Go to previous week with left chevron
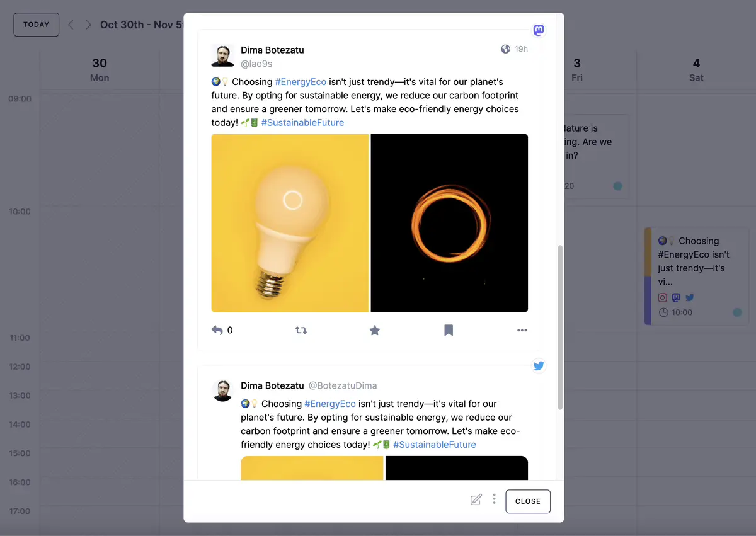Screen dimensions: 756x536 click(x=71, y=25)
